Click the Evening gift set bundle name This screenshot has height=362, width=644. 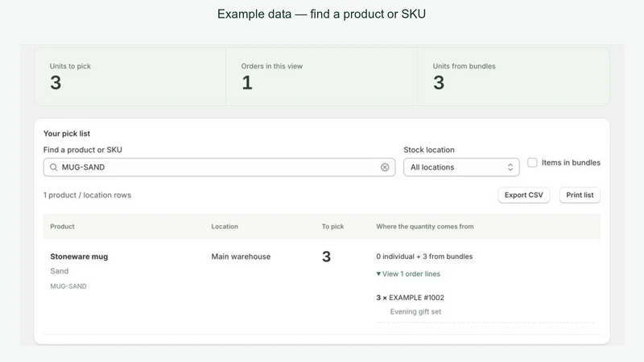coord(415,311)
